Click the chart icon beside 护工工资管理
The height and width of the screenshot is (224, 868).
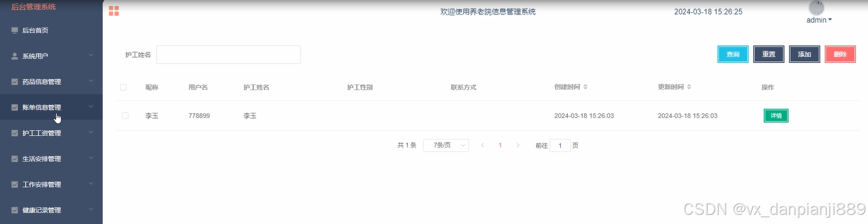point(15,133)
